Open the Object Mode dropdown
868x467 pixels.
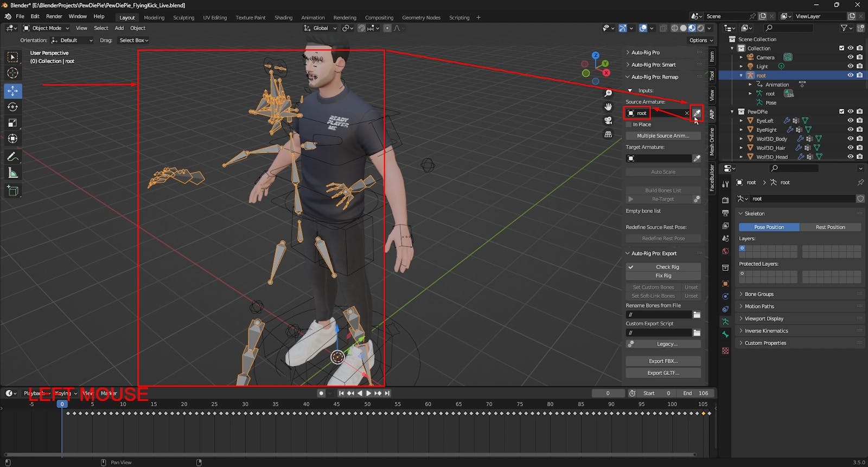[46, 28]
